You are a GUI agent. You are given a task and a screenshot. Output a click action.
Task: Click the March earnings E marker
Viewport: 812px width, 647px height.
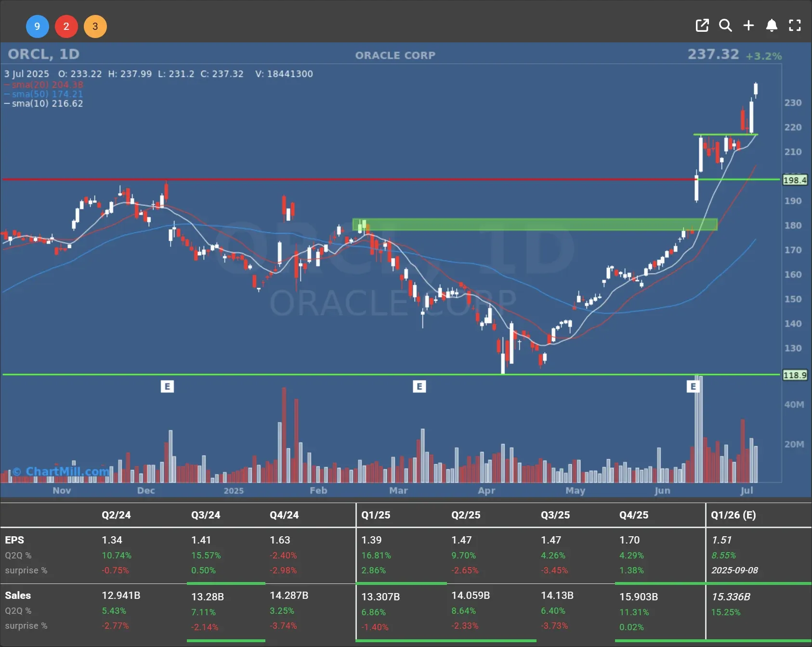pos(419,387)
